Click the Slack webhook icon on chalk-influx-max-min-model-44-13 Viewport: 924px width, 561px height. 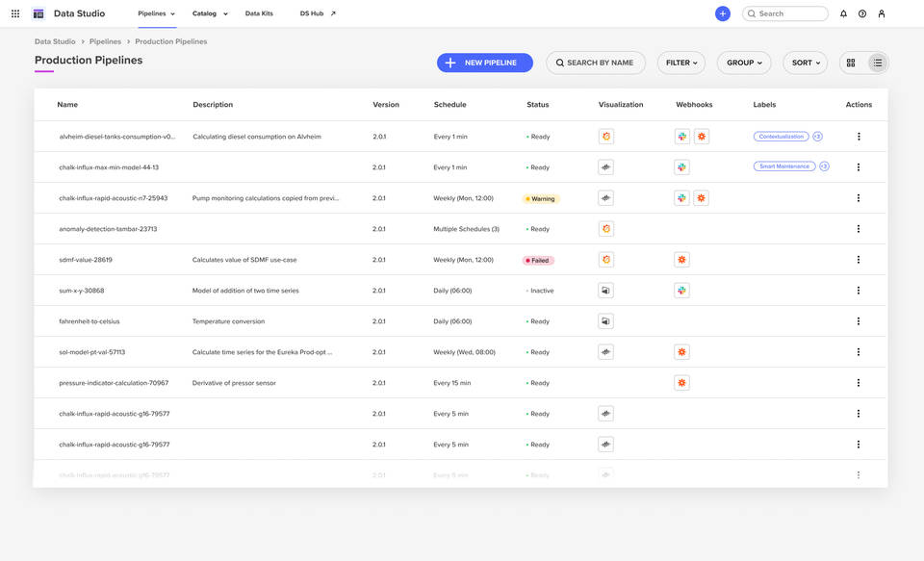pyautogui.click(x=681, y=166)
